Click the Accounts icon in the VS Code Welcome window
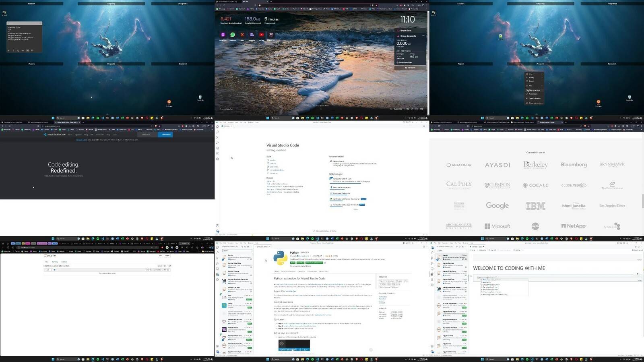 click(x=217, y=225)
